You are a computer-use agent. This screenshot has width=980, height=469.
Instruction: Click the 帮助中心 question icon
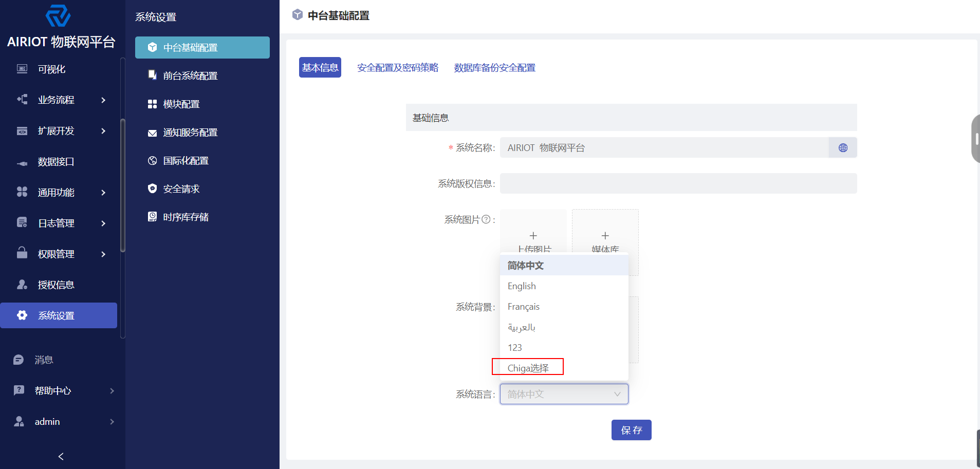[x=19, y=390]
